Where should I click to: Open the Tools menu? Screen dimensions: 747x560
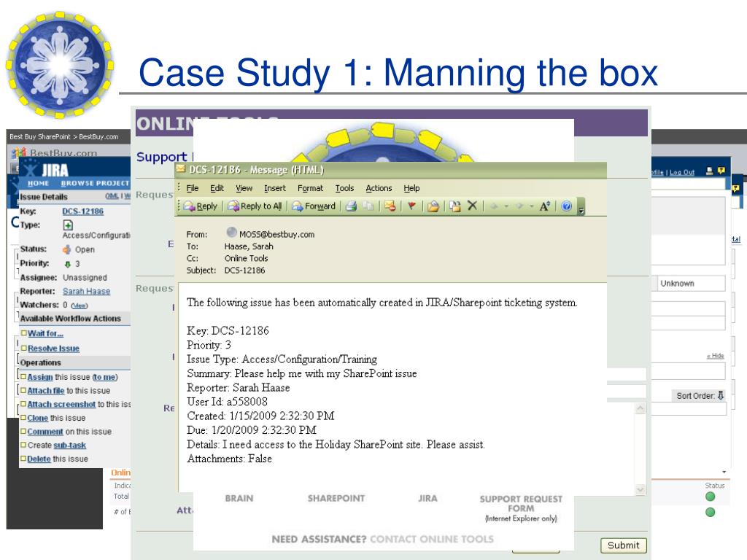pyautogui.click(x=344, y=188)
